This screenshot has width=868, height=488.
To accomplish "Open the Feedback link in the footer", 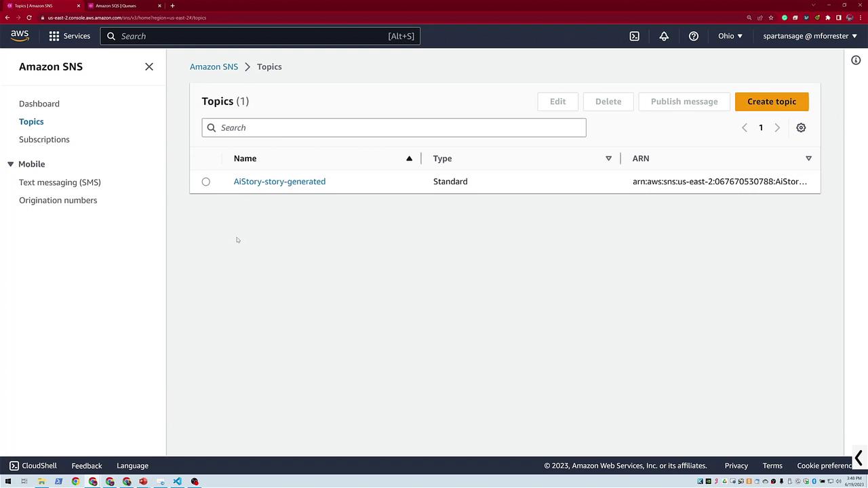I will point(87,466).
